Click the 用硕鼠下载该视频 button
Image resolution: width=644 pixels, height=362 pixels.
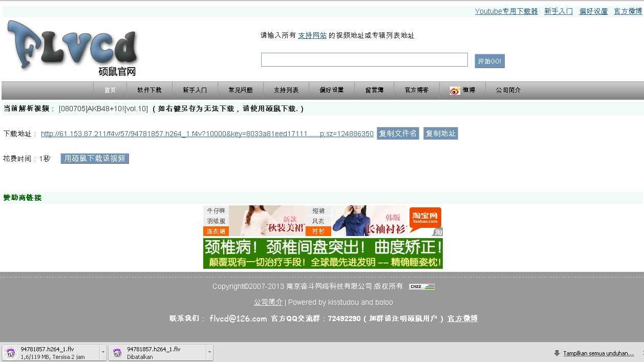point(94,159)
